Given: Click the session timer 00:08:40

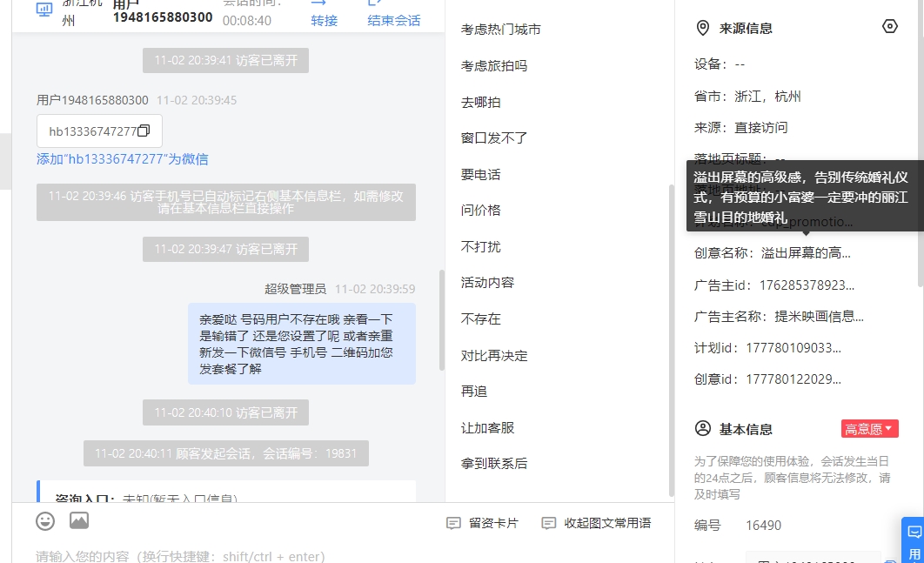Looking at the screenshot, I should [247, 21].
